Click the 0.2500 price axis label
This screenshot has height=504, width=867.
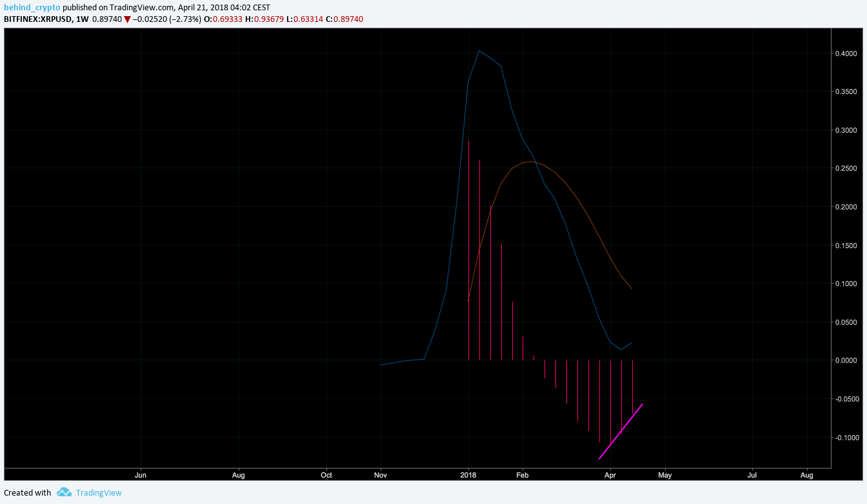[x=846, y=169]
